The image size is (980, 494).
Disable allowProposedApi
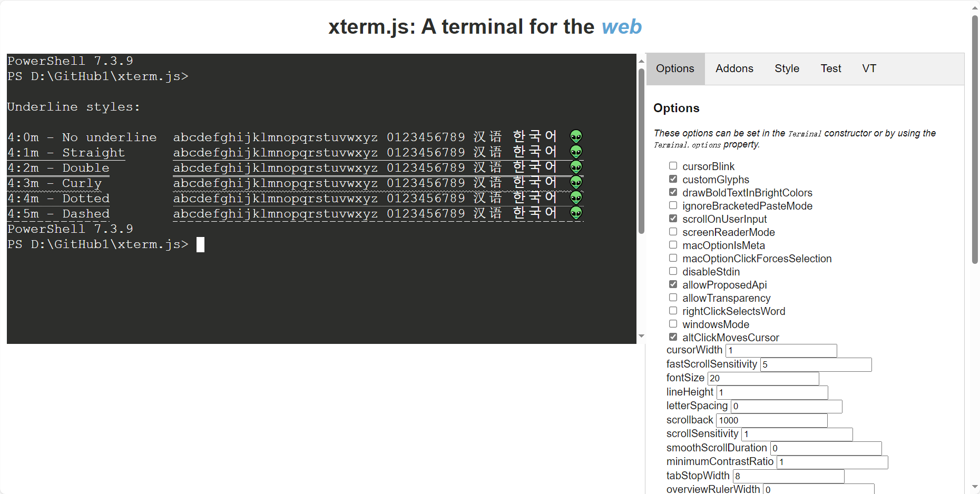point(673,284)
